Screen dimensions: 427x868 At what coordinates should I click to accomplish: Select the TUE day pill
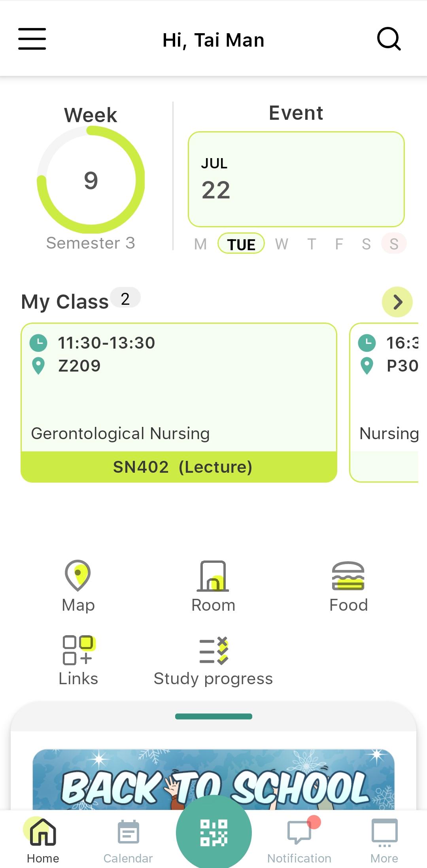[241, 244]
